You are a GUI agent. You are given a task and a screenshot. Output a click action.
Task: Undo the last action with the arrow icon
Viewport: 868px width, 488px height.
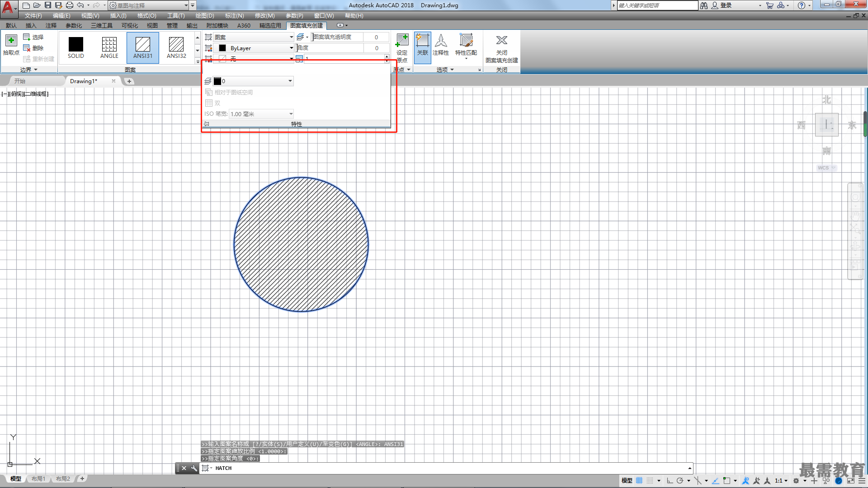pos(80,5)
